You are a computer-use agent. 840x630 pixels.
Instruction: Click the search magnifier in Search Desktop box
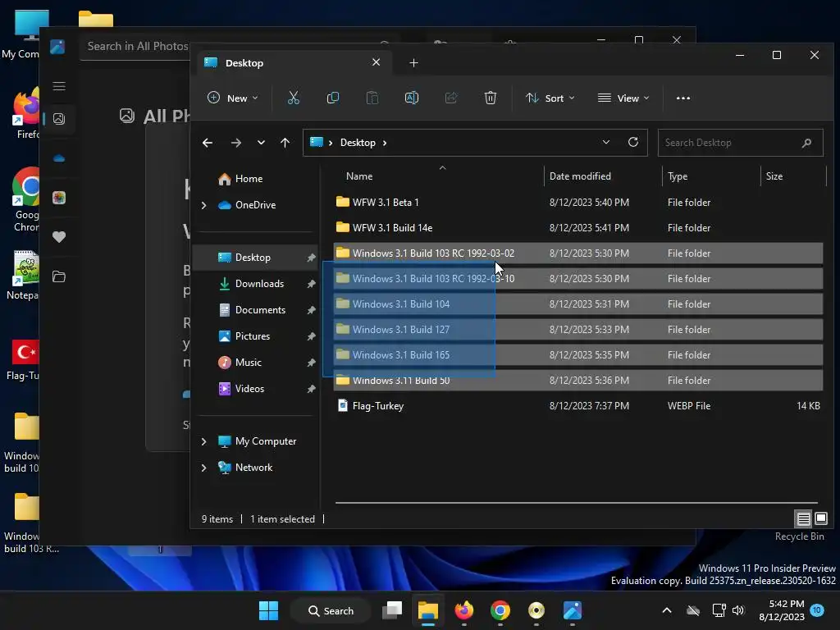tap(807, 143)
